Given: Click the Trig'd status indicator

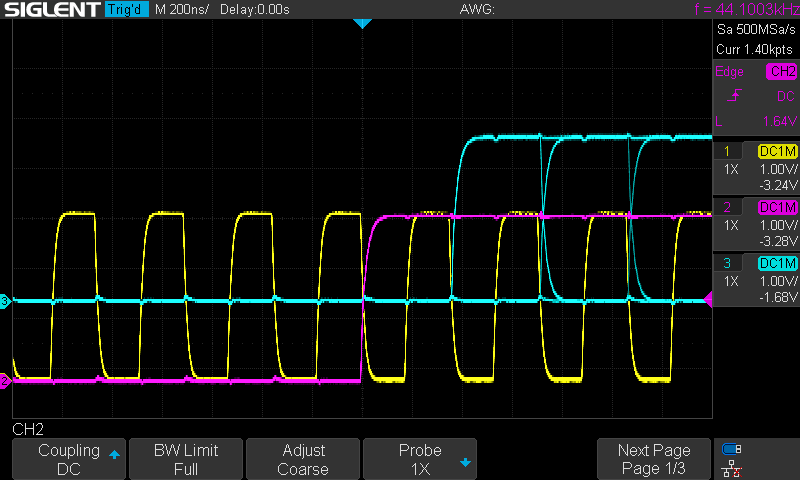Looking at the screenshot, I should pyautogui.click(x=127, y=9).
